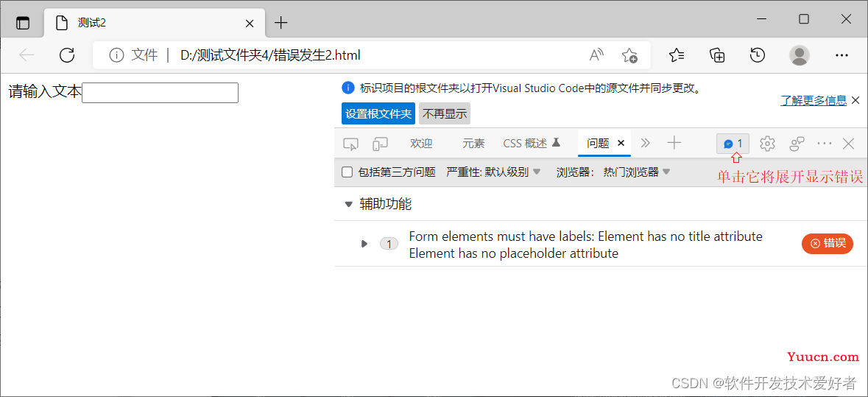Image resolution: width=868 pixels, height=397 pixels.
Task: Open DevTools settings gear
Action: [x=767, y=144]
